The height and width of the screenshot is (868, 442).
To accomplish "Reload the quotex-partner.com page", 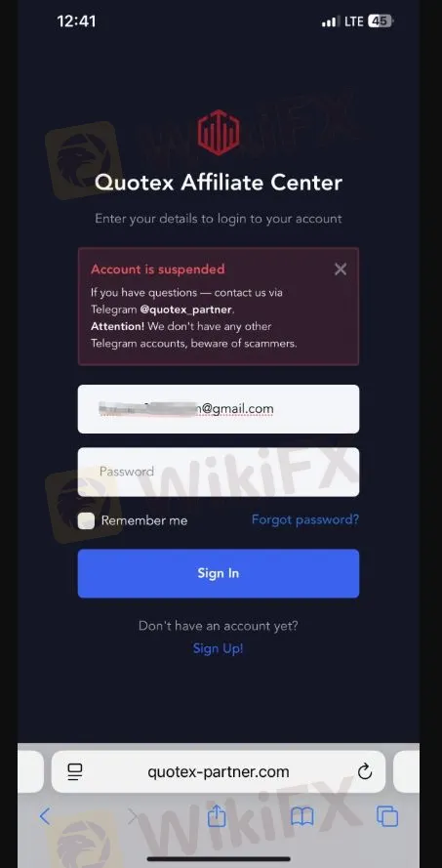I will (365, 771).
